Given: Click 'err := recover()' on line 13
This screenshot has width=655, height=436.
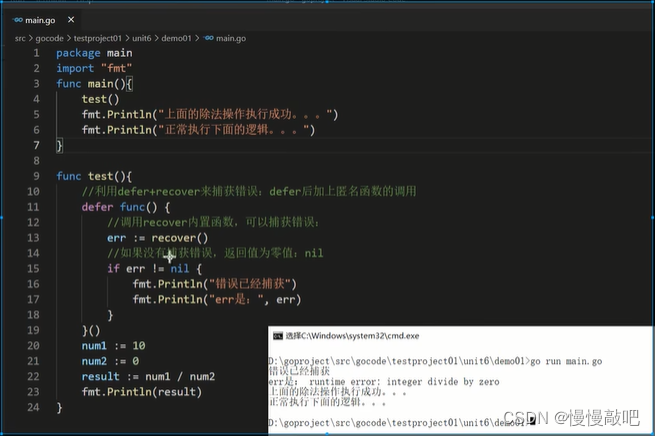Looking at the screenshot, I should tap(157, 238).
